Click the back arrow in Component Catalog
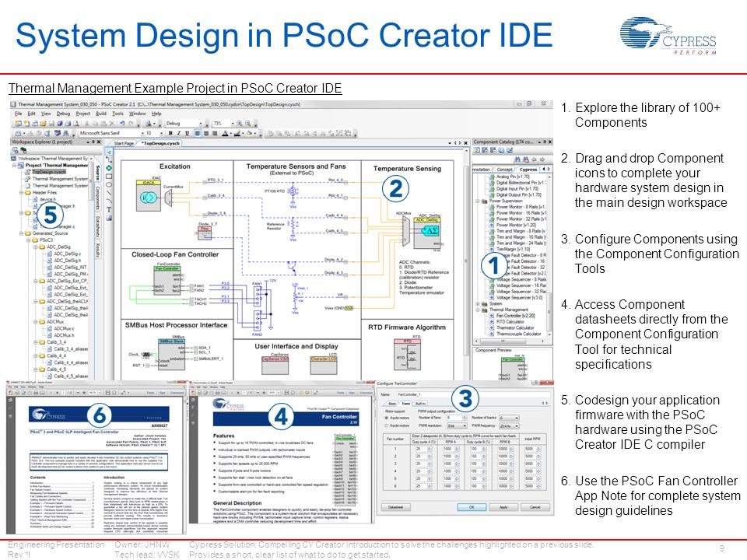747x560 pixels. click(x=534, y=159)
